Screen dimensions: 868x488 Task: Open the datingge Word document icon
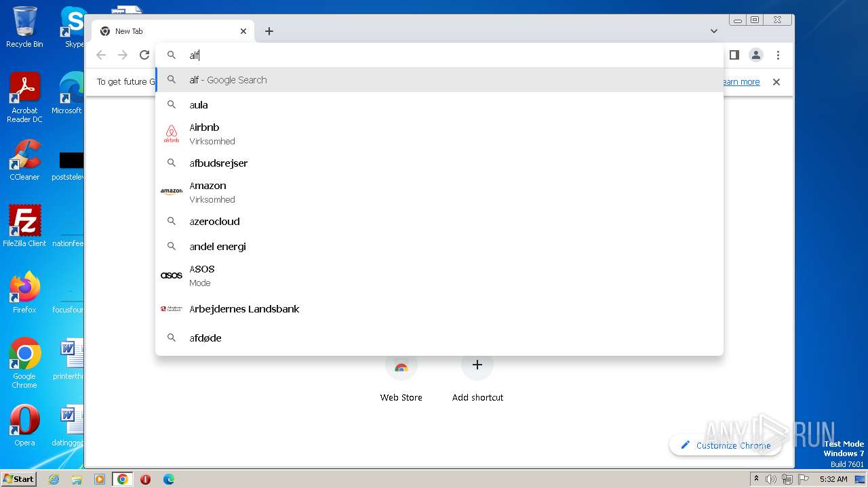[69, 426]
